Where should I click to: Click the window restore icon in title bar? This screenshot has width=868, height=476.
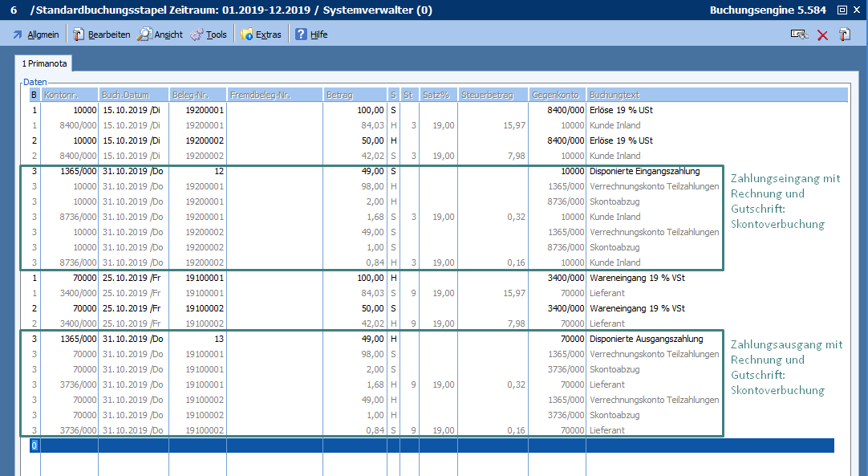pos(841,10)
